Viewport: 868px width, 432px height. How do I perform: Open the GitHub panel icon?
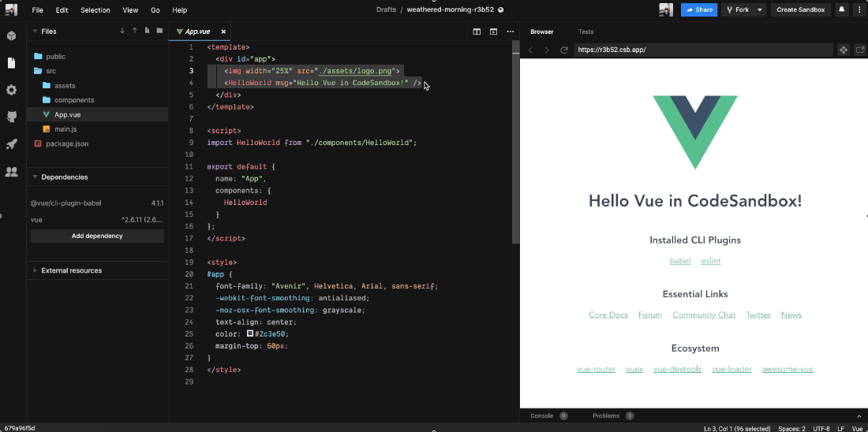(x=11, y=117)
